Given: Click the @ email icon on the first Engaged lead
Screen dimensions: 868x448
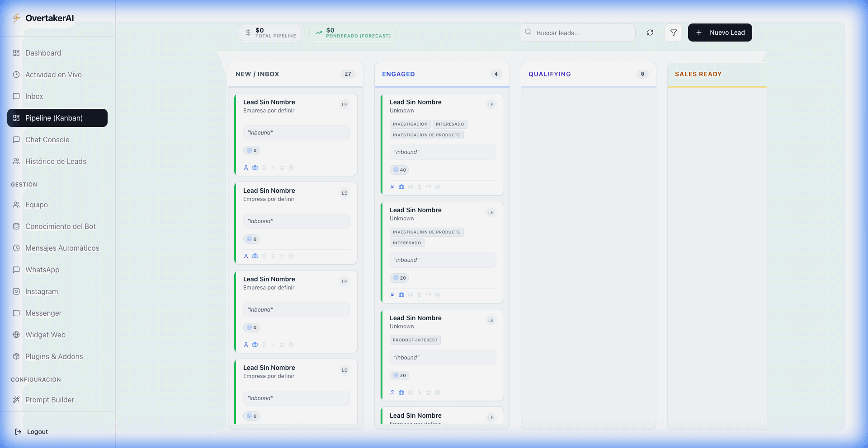Looking at the screenshot, I should click(x=410, y=187).
